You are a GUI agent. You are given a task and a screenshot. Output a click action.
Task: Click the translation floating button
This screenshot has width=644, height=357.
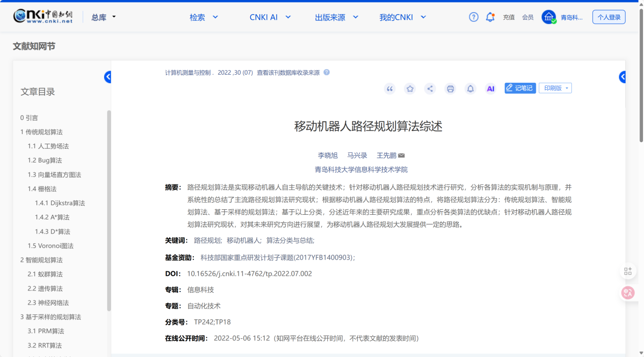click(628, 293)
